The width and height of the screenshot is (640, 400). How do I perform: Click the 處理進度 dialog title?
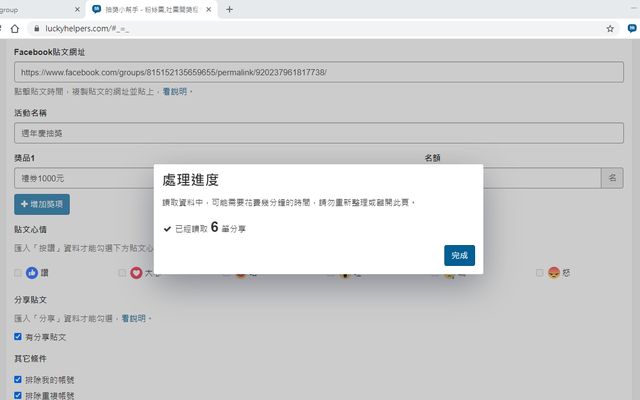coord(191,180)
